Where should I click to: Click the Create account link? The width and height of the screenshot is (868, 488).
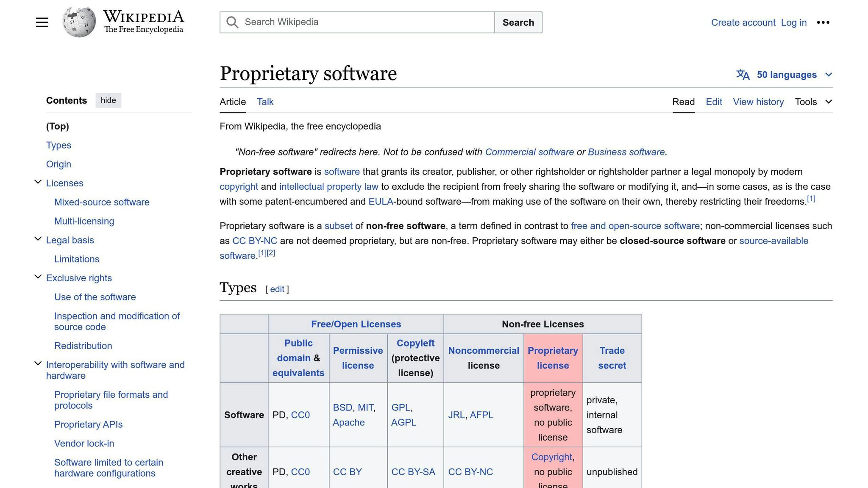point(743,22)
